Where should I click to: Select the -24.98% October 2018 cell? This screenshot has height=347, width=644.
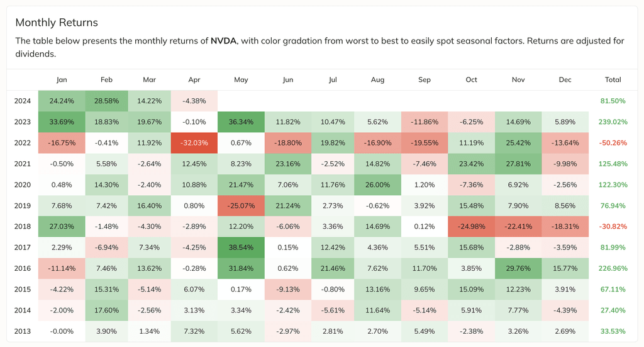(x=472, y=225)
